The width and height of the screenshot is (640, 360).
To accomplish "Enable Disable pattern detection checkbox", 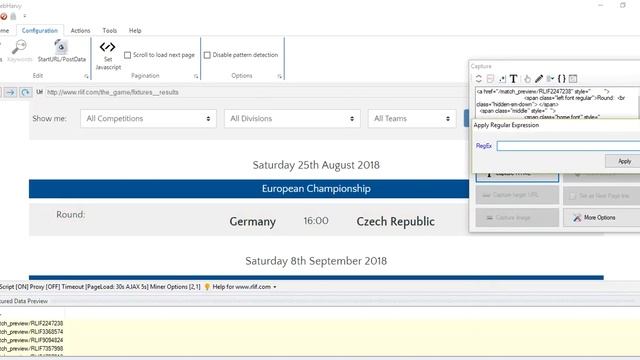I will [x=207, y=55].
